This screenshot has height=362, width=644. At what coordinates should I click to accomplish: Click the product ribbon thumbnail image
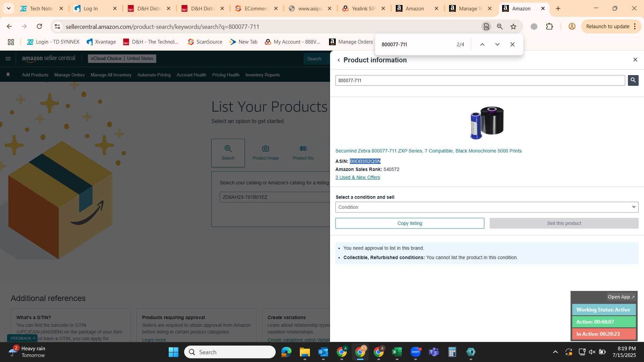[x=487, y=123]
